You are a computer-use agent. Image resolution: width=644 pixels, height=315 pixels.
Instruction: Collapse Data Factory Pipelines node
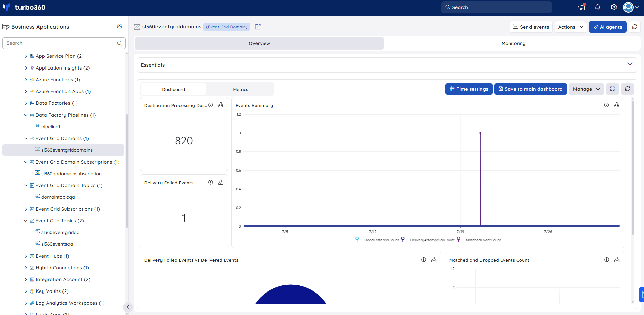[x=26, y=115]
